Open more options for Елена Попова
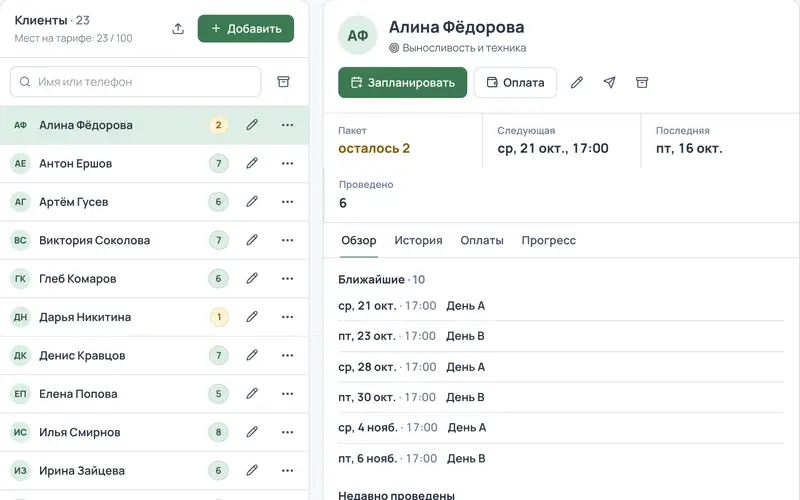 [287, 393]
